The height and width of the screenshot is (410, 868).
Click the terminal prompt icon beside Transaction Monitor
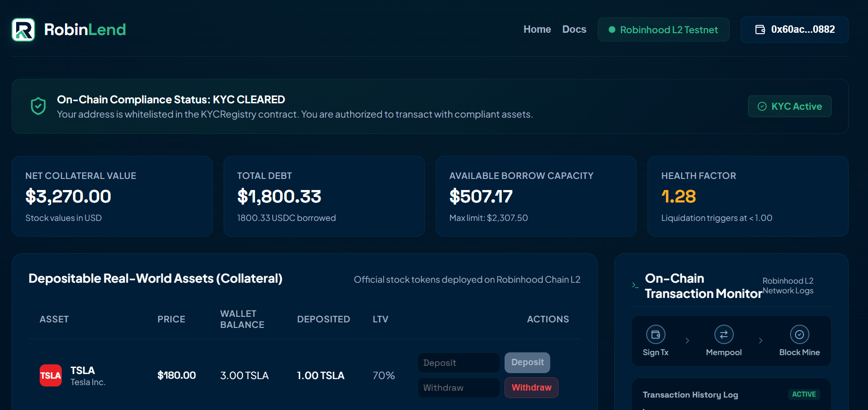click(x=635, y=285)
